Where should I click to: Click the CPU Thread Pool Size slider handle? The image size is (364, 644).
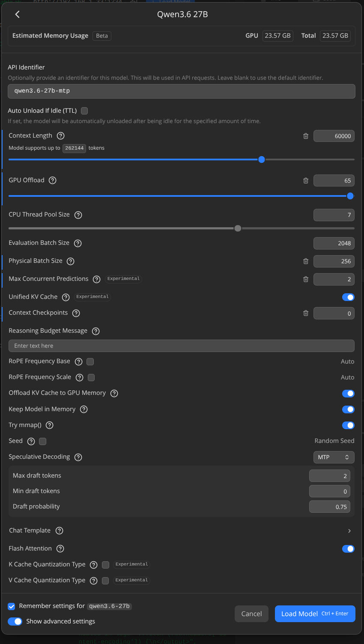point(238,228)
